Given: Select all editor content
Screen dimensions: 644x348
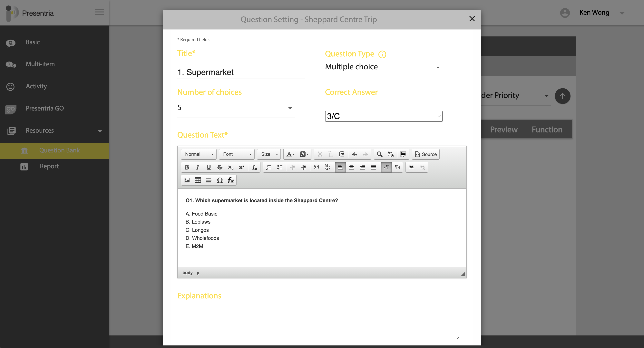Looking at the screenshot, I should (403, 154).
